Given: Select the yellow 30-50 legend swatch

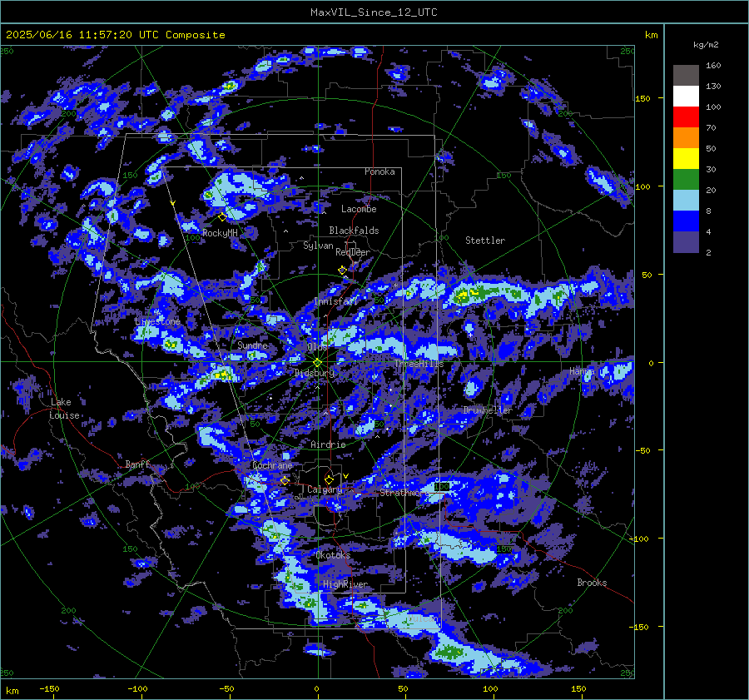Looking at the screenshot, I should click(686, 159).
